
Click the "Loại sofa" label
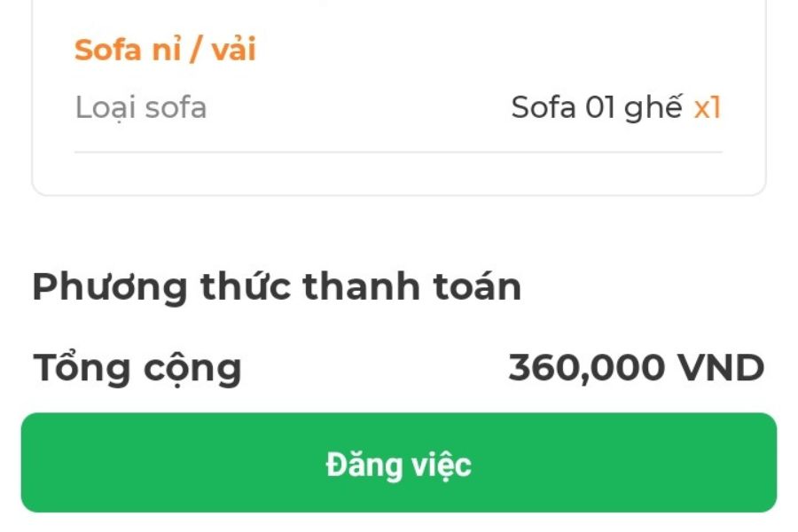[141, 107]
